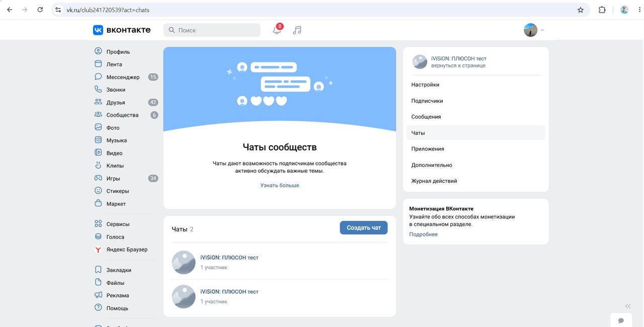Open Игры link with 34 badge
The height and width of the screenshot is (327, 644).
[126, 178]
